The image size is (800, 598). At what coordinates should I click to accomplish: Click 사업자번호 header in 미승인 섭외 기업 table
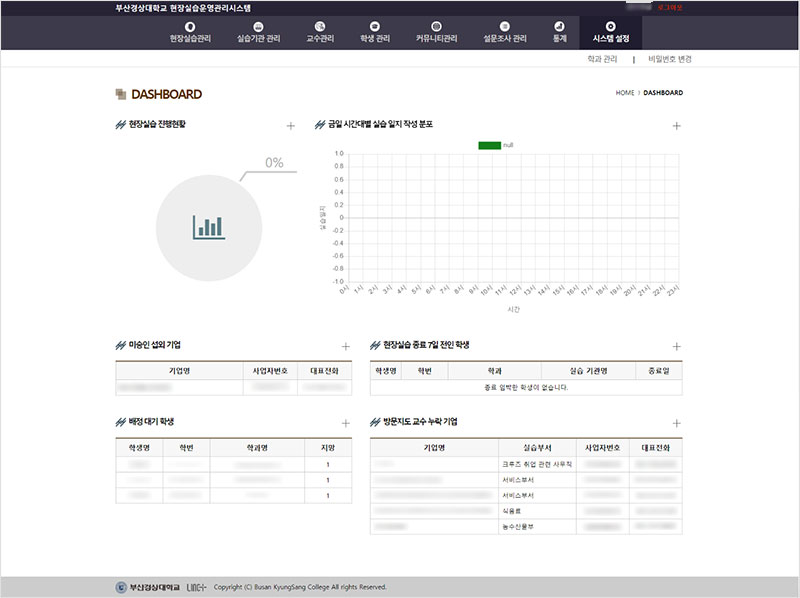click(x=270, y=371)
